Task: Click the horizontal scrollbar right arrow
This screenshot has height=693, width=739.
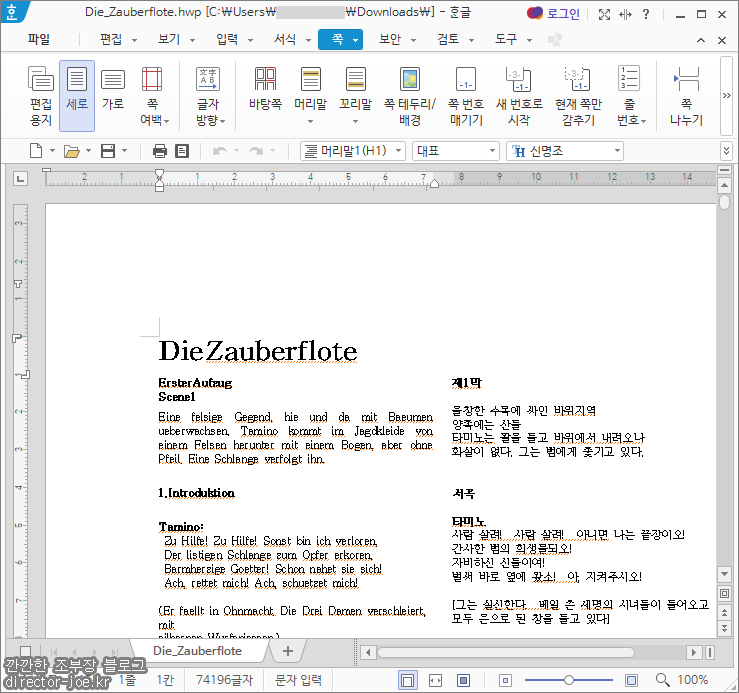Action: 693,652
